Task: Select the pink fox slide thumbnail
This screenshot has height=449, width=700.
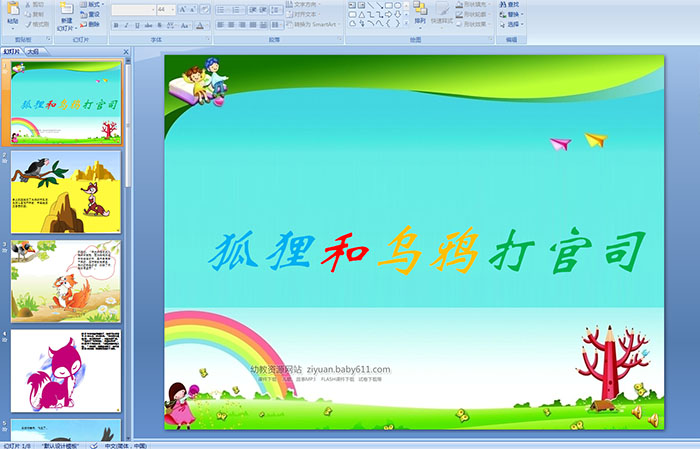Action: click(x=66, y=369)
